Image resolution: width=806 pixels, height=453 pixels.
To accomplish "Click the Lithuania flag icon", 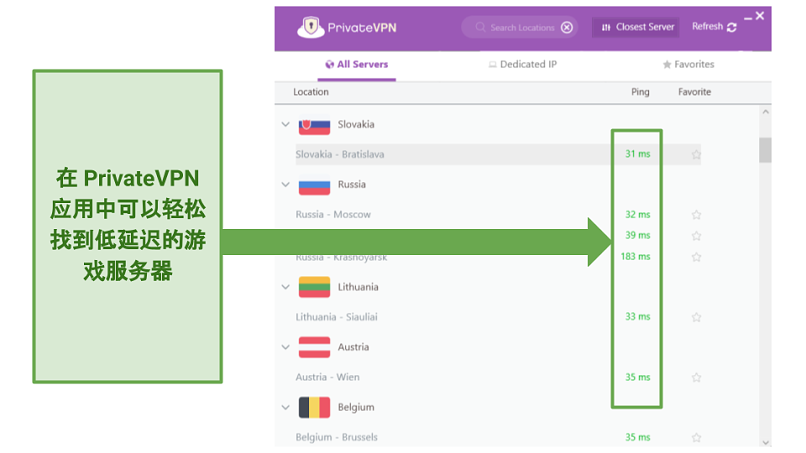I will 314,287.
